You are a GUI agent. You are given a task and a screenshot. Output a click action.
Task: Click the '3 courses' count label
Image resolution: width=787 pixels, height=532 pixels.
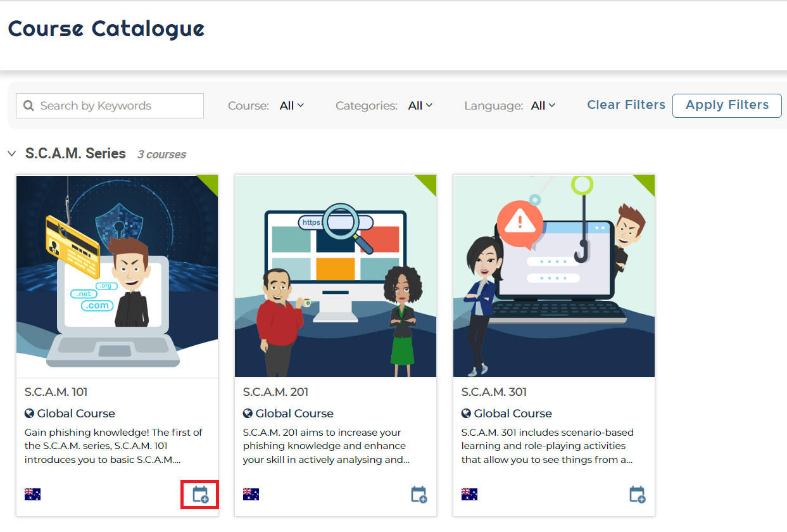click(161, 155)
